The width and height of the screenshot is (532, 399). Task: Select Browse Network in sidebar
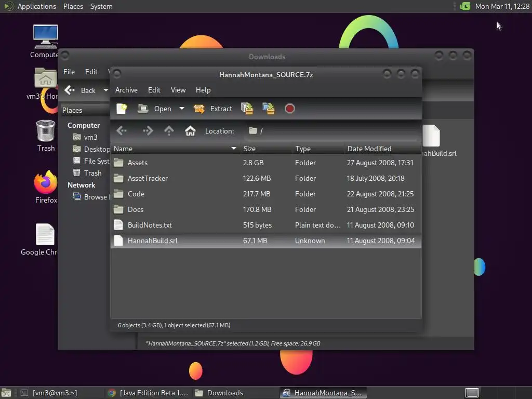pyautogui.click(x=91, y=197)
